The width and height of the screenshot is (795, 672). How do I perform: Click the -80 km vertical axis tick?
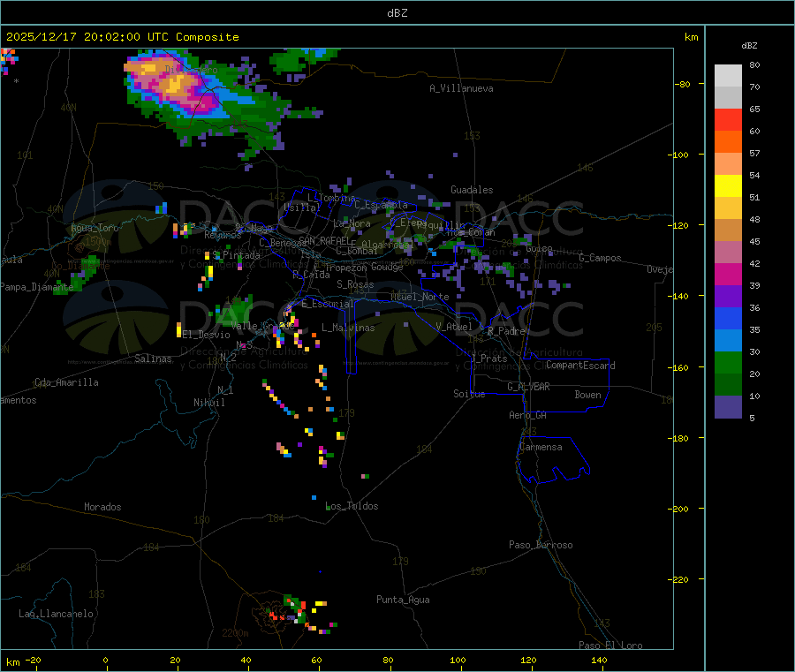click(x=683, y=84)
